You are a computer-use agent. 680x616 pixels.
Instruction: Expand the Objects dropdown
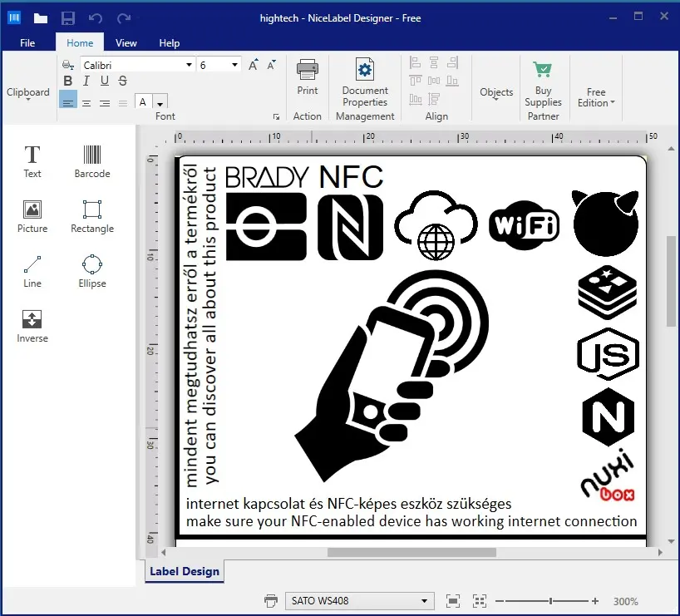(496, 94)
